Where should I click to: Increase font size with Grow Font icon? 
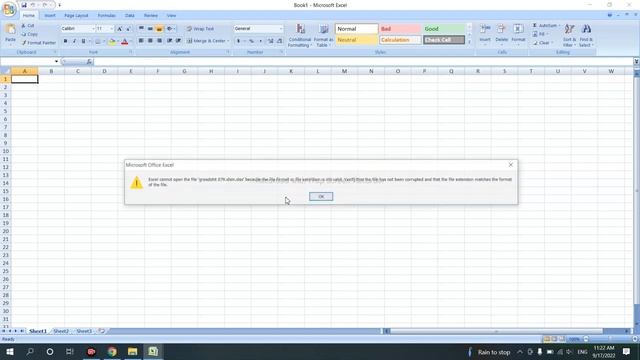tap(120, 29)
